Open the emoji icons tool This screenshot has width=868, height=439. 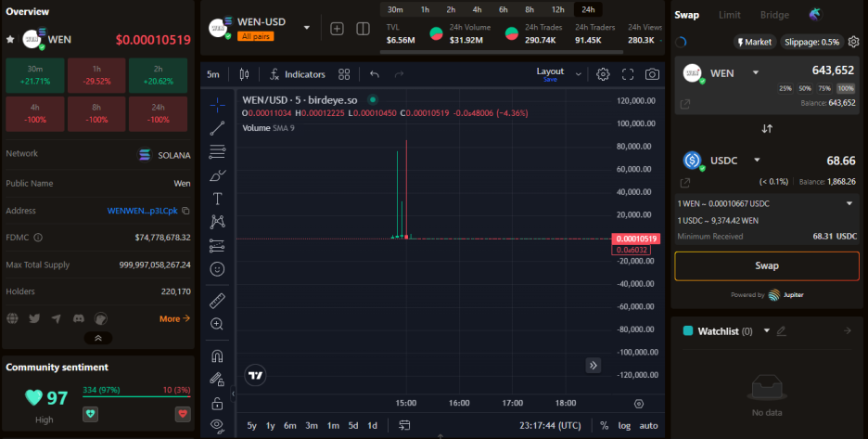pyautogui.click(x=218, y=269)
